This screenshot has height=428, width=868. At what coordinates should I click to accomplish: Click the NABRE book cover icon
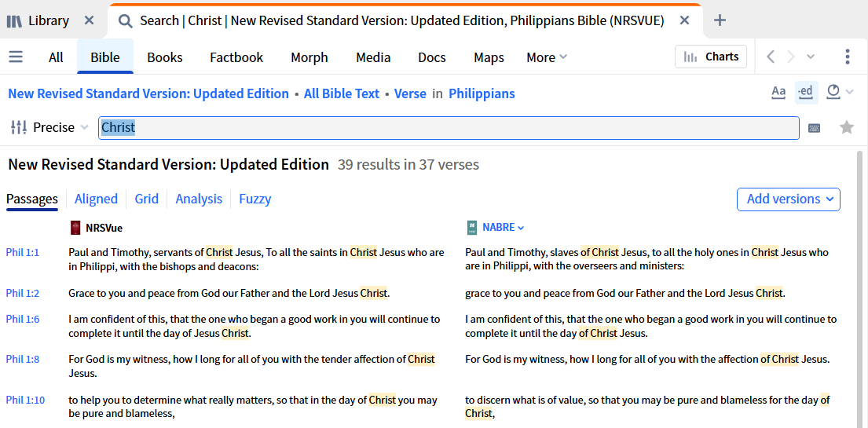(x=471, y=228)
